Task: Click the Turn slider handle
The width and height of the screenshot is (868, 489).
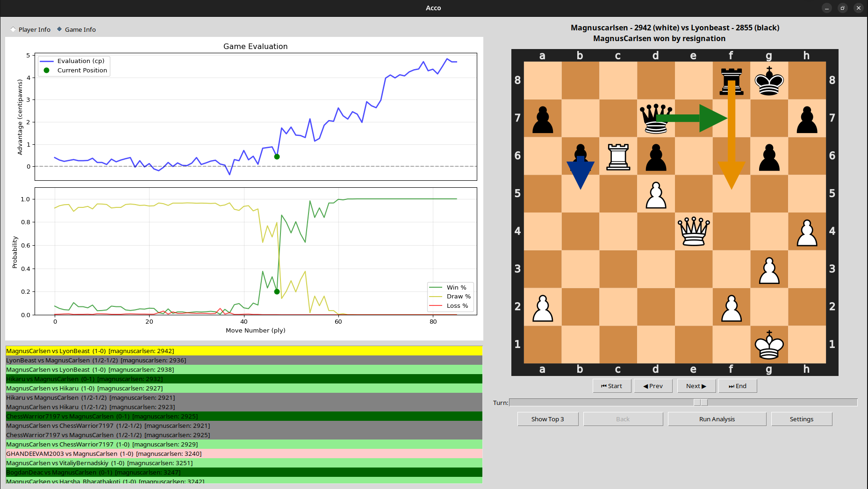Action: [x=700, y=403]
